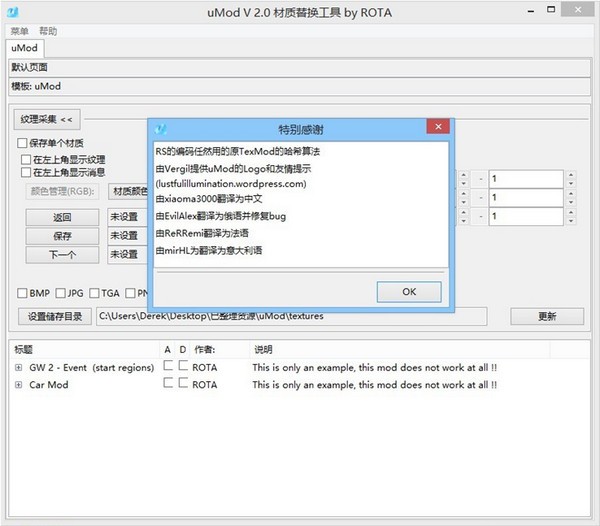This screenshot has width=600, height=526.
Task: Click the textures path input field
Action: pos(292,316)
